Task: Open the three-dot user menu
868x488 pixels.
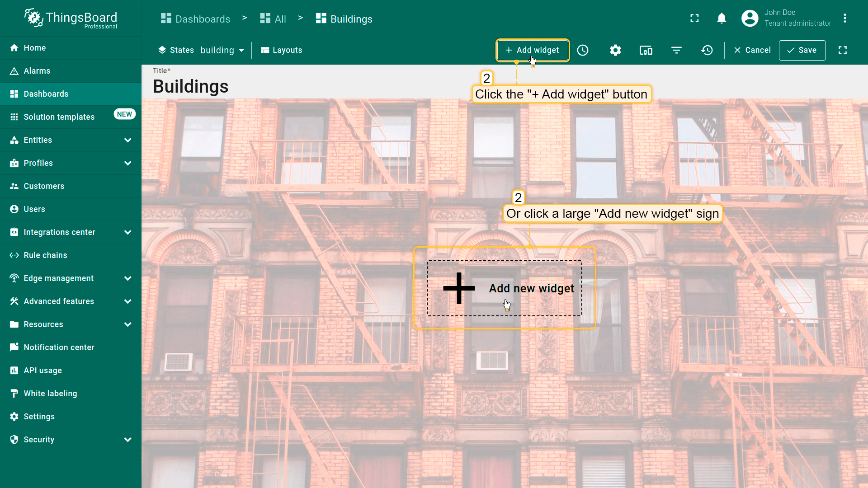Action: (x=844, y=18)
